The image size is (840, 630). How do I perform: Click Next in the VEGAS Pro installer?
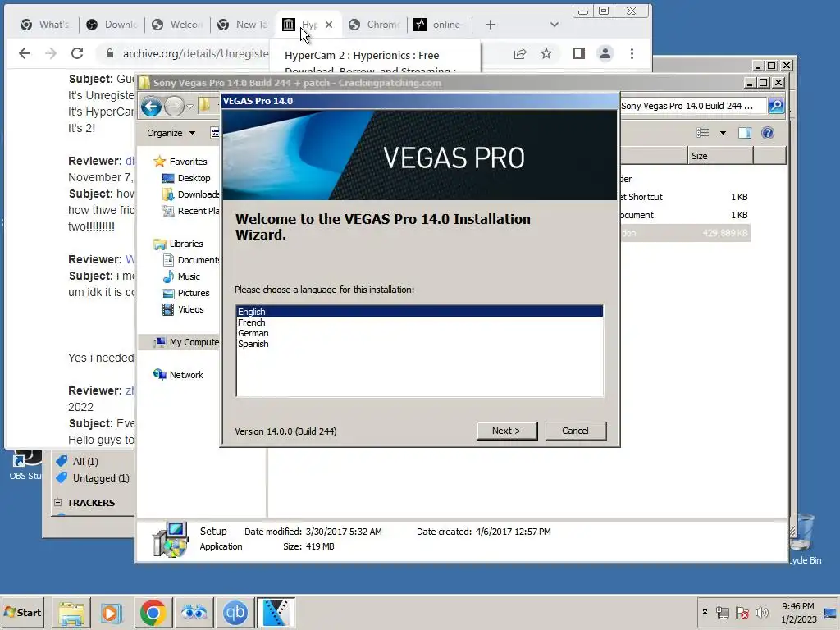point(506,431)
